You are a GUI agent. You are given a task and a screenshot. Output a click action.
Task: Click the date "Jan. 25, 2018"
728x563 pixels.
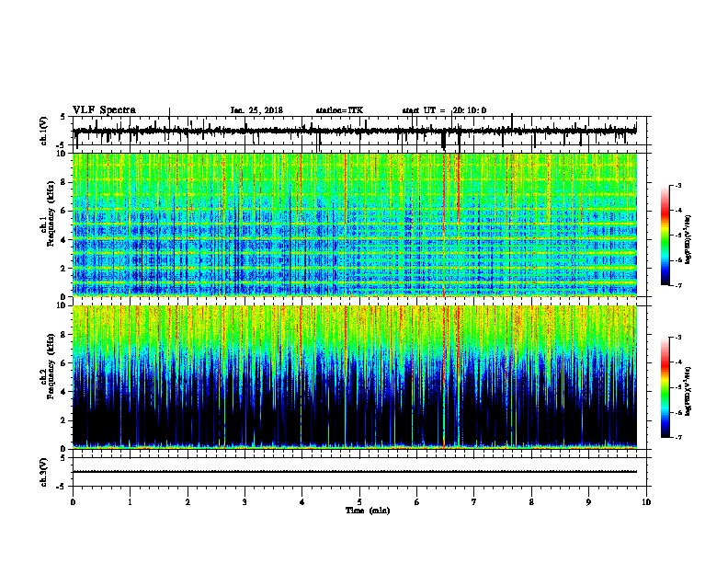point(256,110)
